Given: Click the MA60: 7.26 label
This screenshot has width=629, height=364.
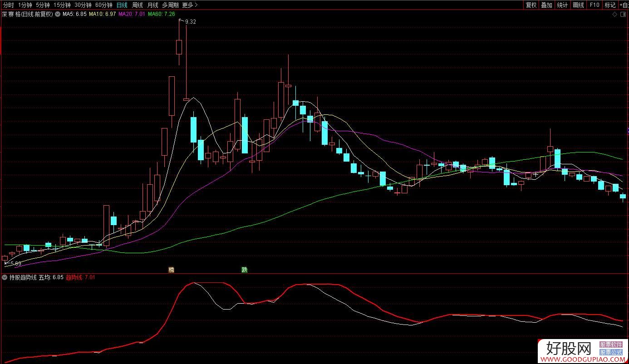Looking at the screenshot, I should point(162,14).
